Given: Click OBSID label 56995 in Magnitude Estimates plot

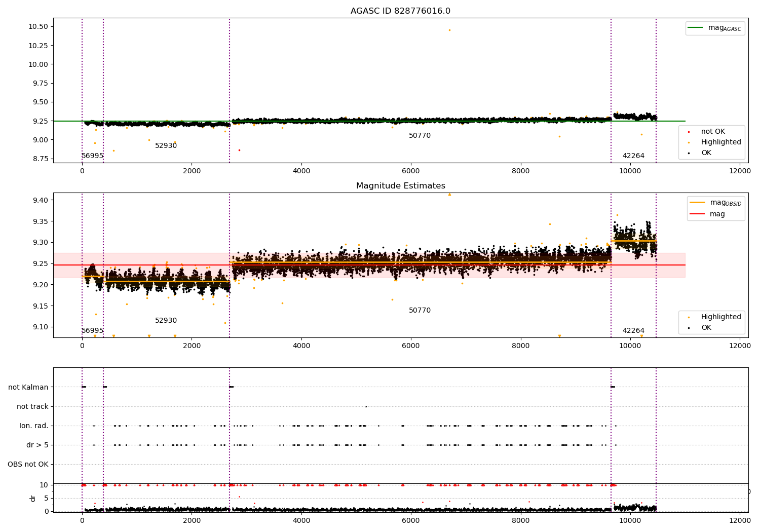Looking at the screenshot, I should click(x=92, y=331).
